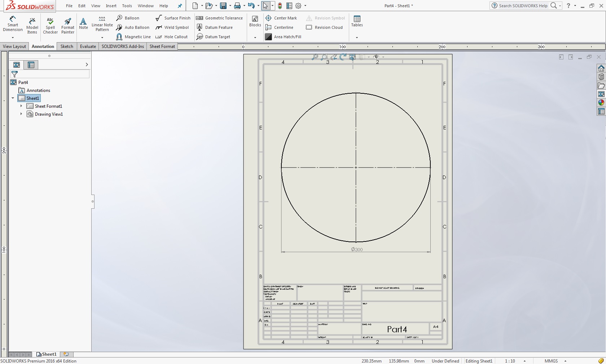Choose the Area Hatch/Fill tool

[x=283, y=37]
